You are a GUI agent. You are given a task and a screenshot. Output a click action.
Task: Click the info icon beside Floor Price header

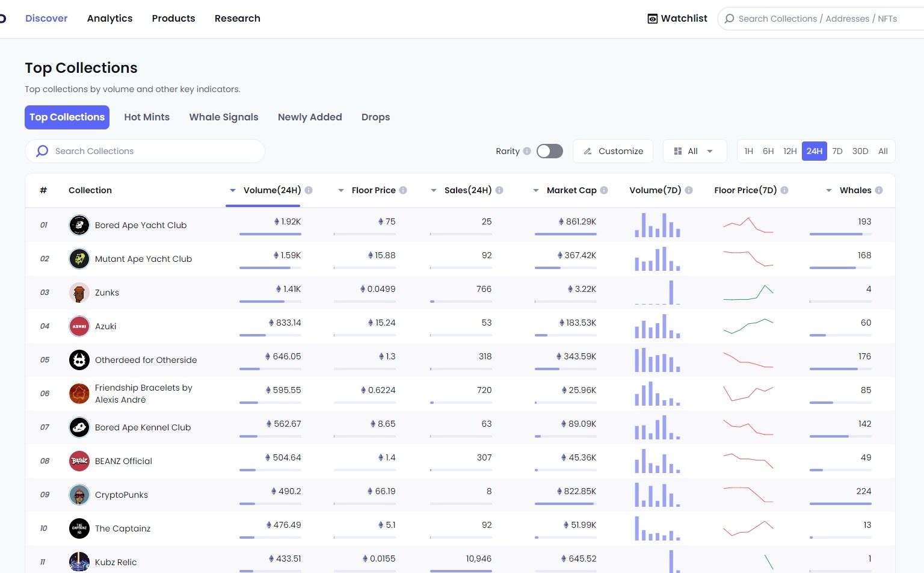pos(403,190)
